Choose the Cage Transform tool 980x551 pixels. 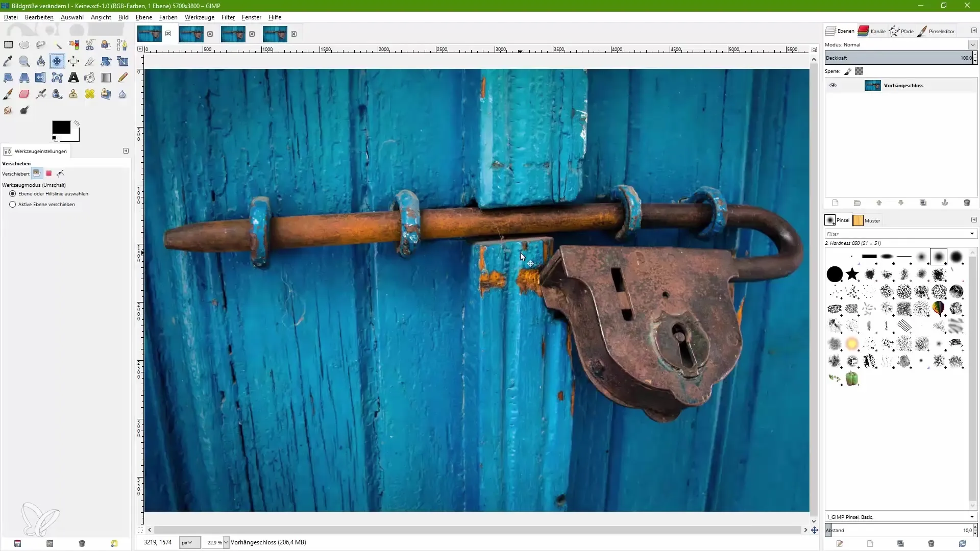tap(57, 78)
